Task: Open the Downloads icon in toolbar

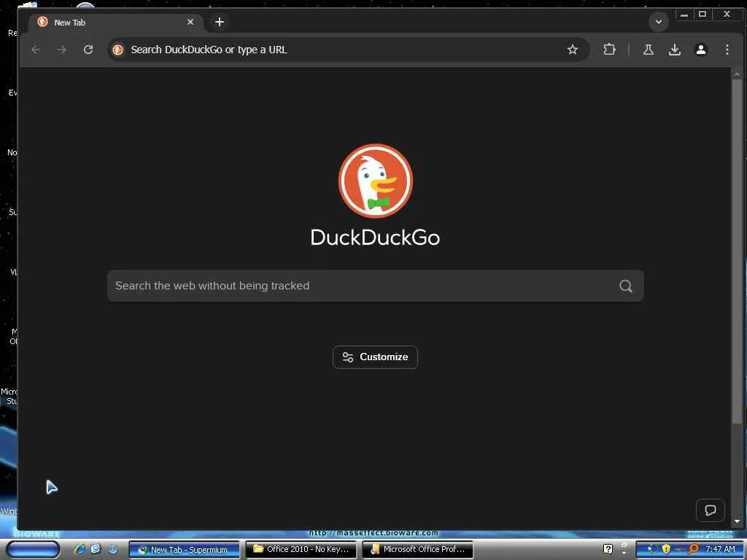Action: 675,50
